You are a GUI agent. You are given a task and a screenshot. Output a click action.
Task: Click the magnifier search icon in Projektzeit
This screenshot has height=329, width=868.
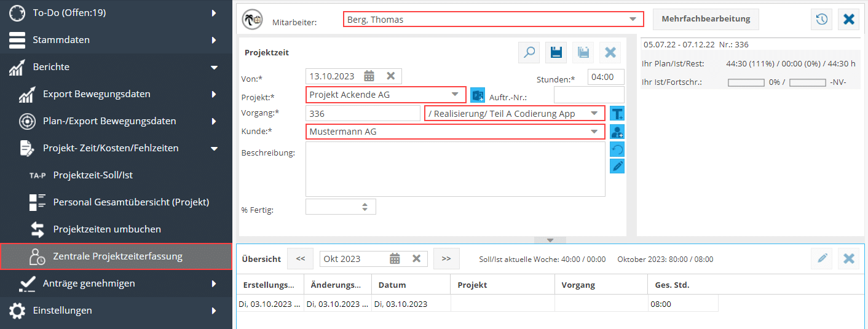(x=529, y=53)
